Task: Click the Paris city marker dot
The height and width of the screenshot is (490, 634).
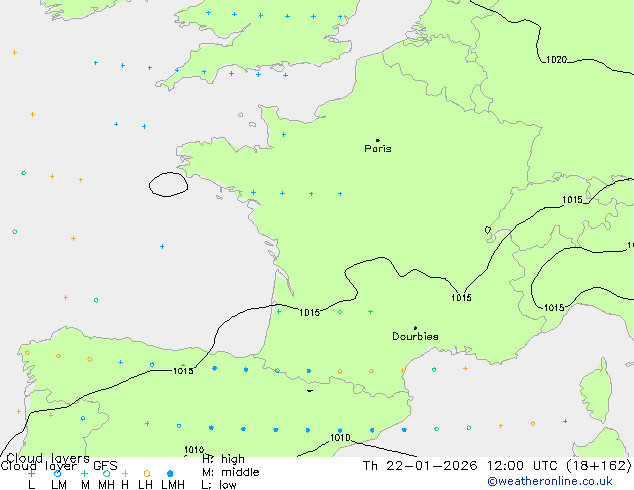Action: (378, 140)
